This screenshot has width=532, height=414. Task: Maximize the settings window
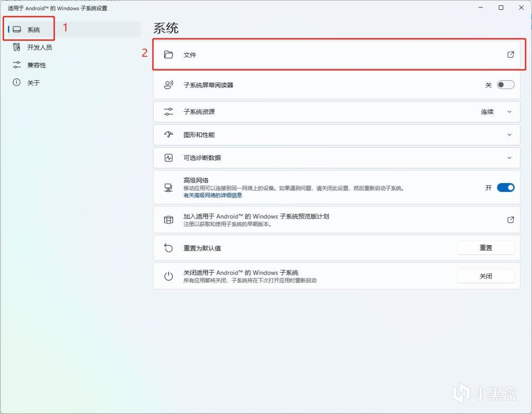click(x=501, y=7)
